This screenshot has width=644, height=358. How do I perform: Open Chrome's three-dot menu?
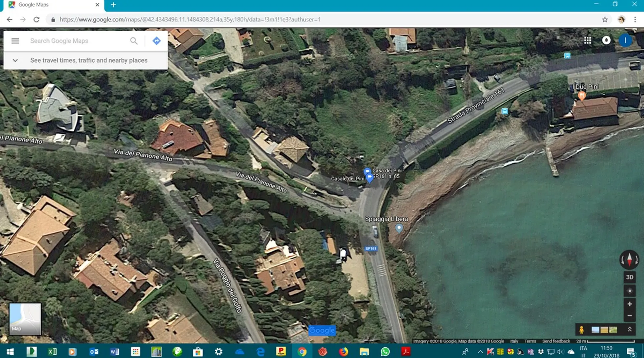click(635, 20)
